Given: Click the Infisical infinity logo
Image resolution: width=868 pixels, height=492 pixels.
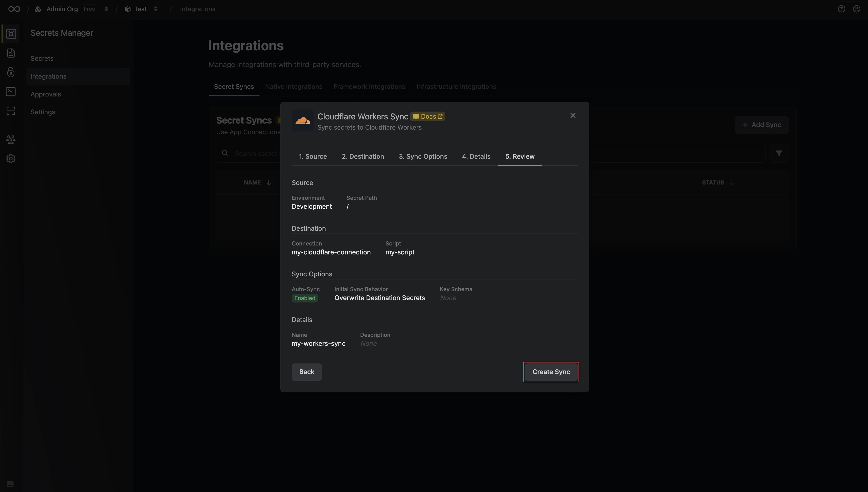Looking at the screenshot, I should coord(14,9).
